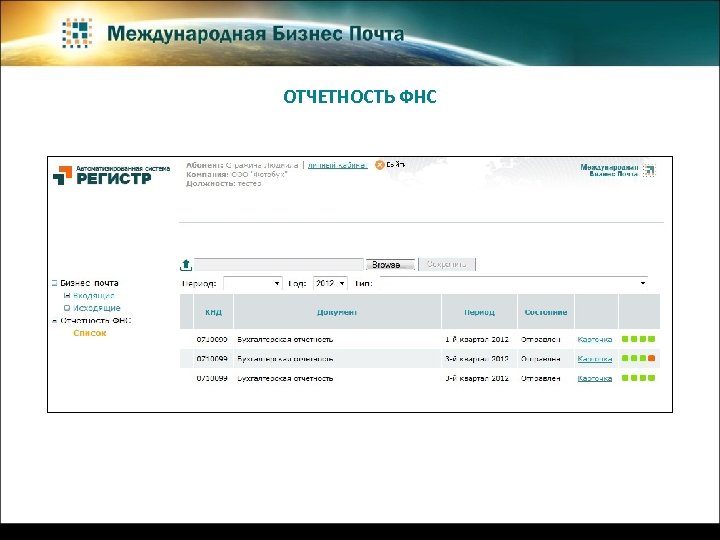The width and height of the screenshot is (720, 540).
Task: Click the Сохранить button
Action: [x=447, y=264]
